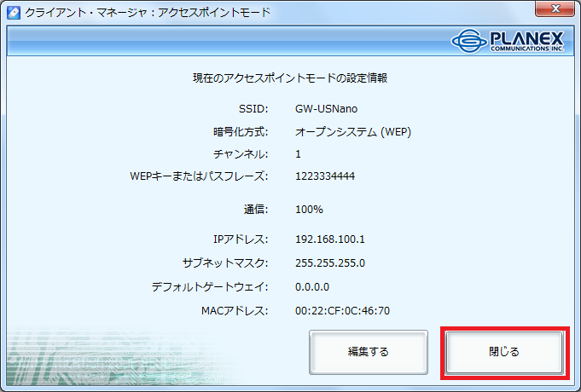Click the Client Manager icon in title bar
Image resolution: width=581 pixels, height=392 pixels.
tap(15, 13)
